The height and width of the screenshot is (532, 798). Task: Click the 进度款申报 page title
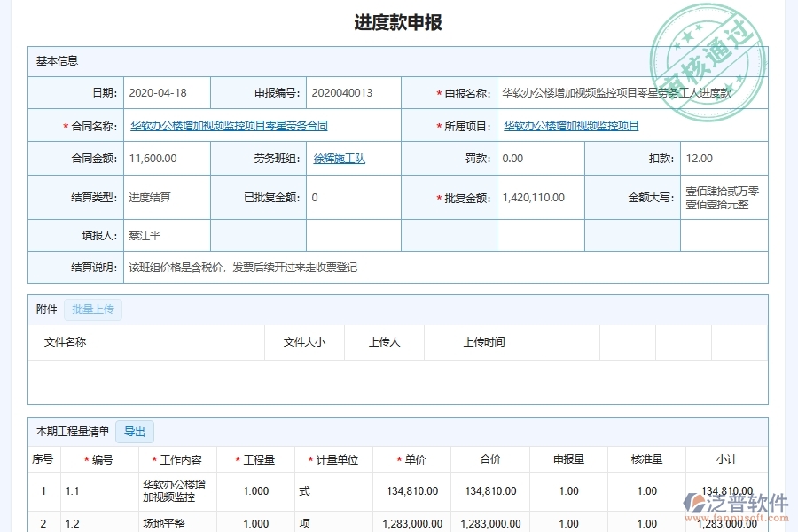(399, 22)
